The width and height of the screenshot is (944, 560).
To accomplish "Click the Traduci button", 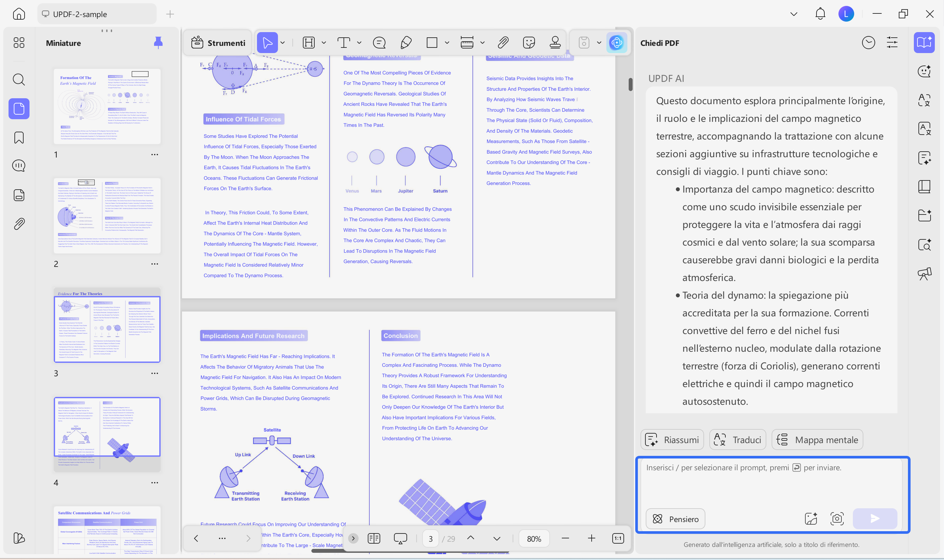I will click(x=738, y=439).
